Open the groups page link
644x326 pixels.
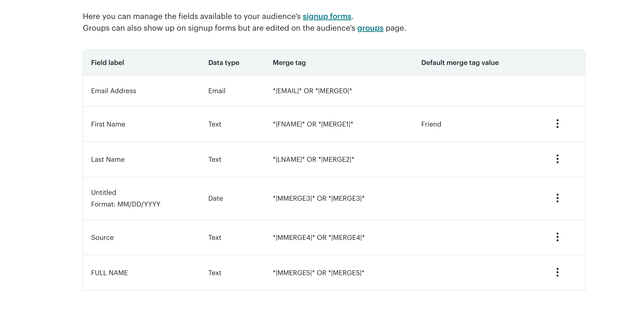click(x=370, y=28)
